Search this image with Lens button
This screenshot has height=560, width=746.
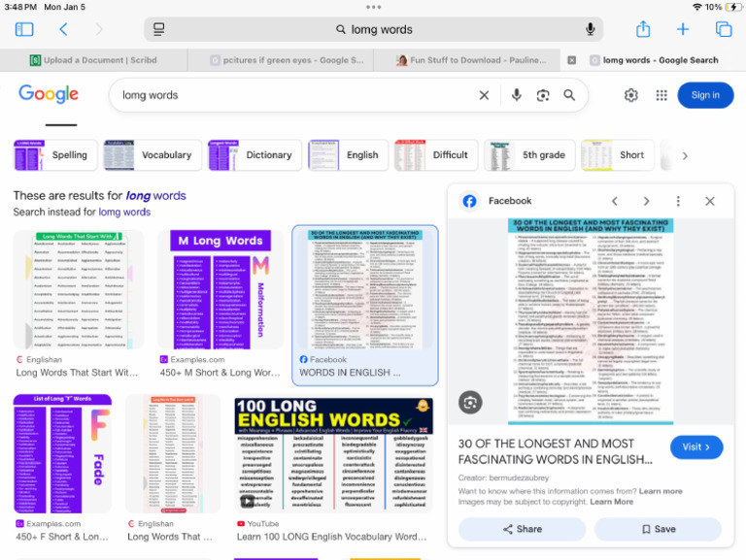[x=470, y=403]
